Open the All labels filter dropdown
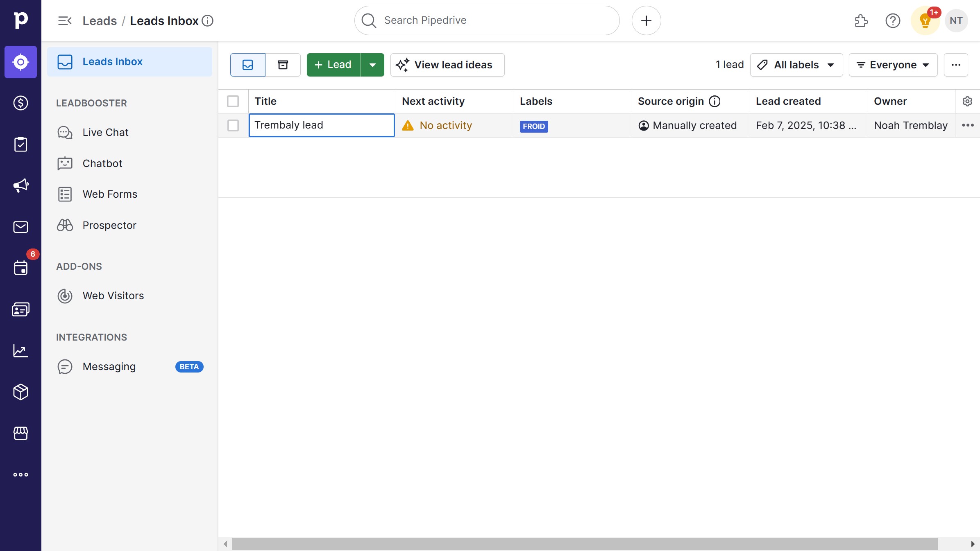 [x=796, y=65]
